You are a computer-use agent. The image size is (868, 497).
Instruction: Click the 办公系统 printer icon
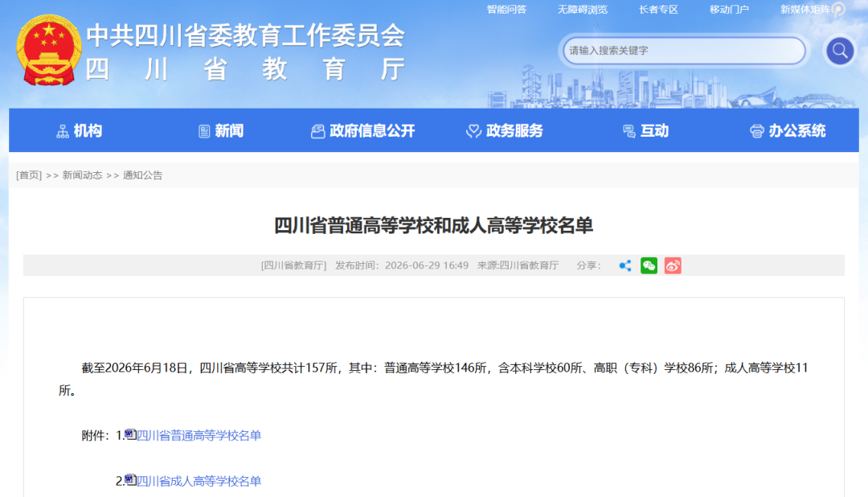pos(757,131)
